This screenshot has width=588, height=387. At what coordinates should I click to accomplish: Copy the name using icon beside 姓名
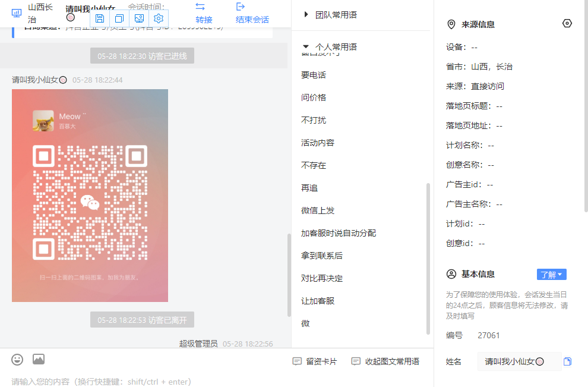click(x=567, y=361)
